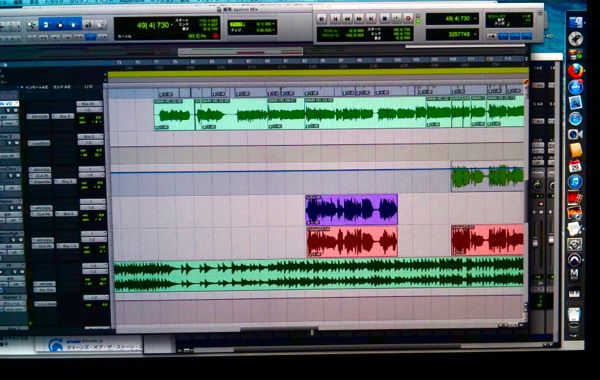Toggle the red record-enable indicator in counter
This screenshot has width=600, height=380.
[215, 36]
